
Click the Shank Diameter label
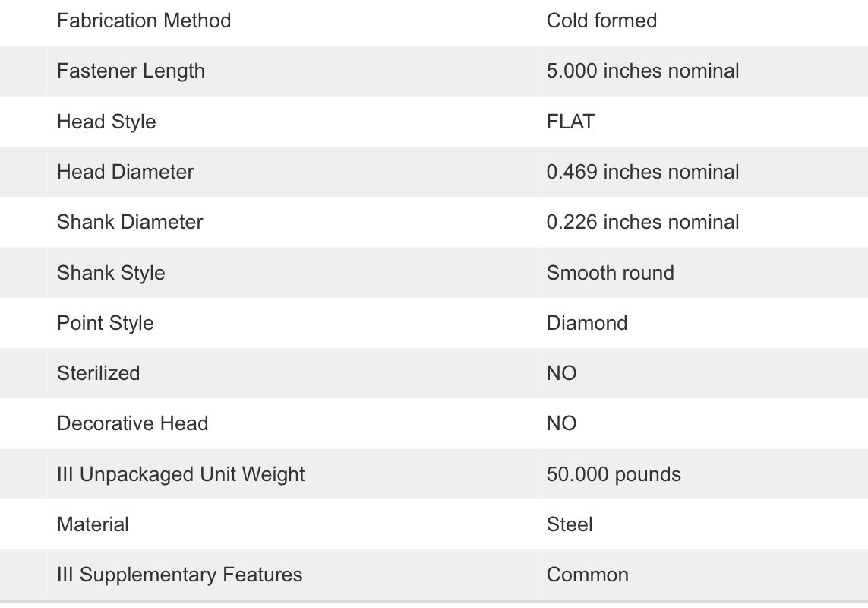tap(130, 222)
